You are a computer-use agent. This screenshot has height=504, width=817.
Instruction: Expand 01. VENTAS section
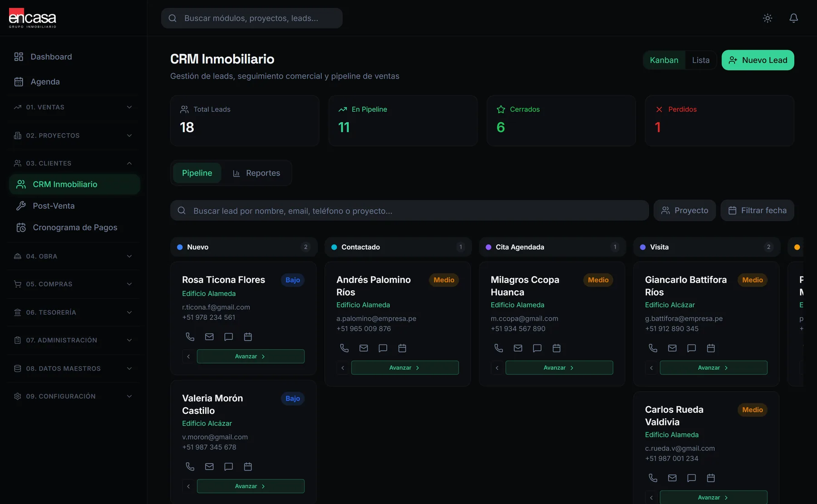[74, 107]
